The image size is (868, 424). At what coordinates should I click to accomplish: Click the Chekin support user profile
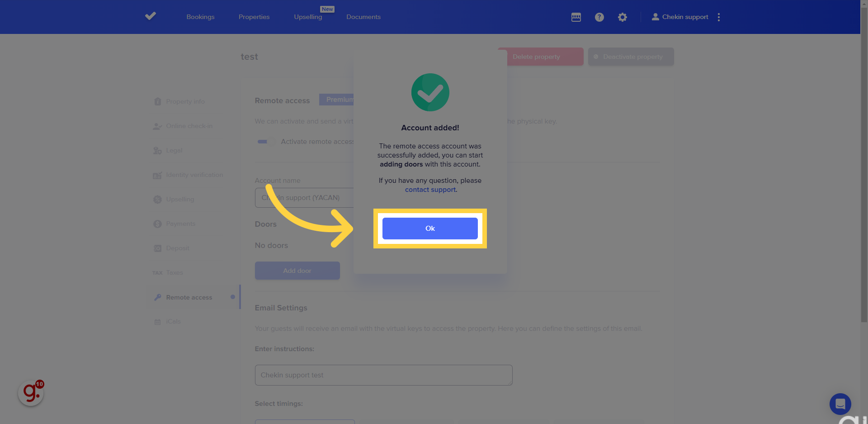tap(680, 17)
